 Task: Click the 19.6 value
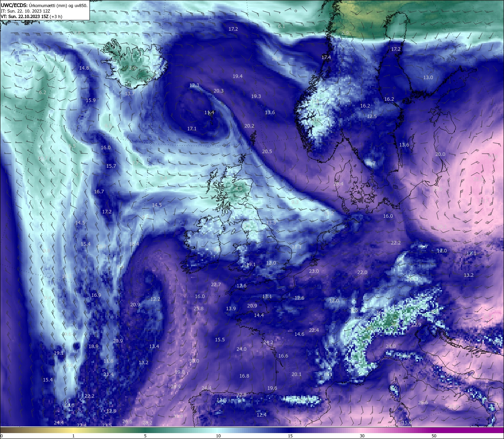point(272,388)
